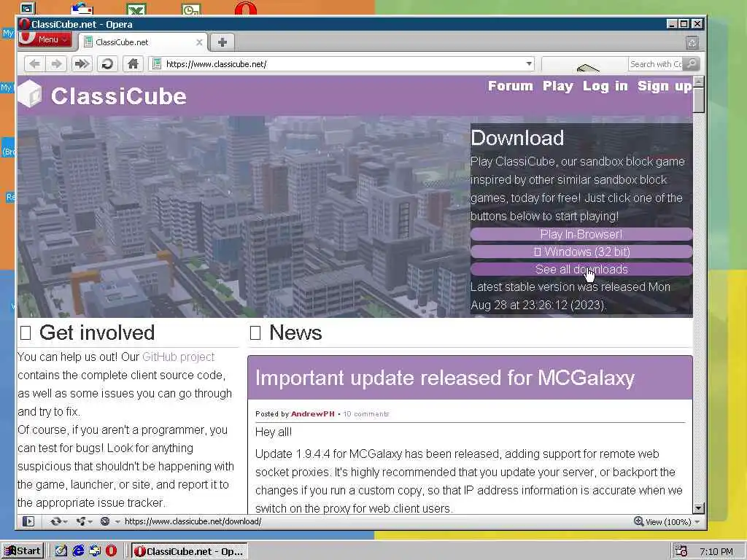Reload the ClassiCube page

coord(107,64)
